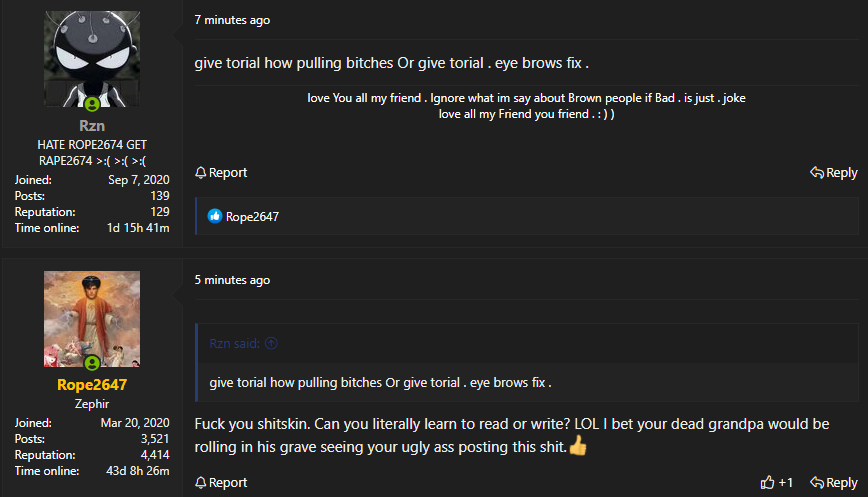
Task: Open the Rzn username link in the sidebar
Action: tap(92, 127)
